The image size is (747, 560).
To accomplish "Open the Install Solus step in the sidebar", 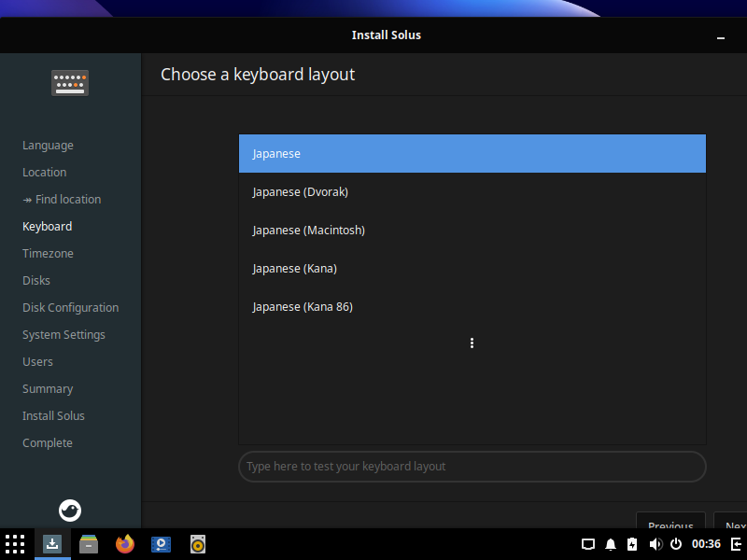I will [x=53, y=415].
